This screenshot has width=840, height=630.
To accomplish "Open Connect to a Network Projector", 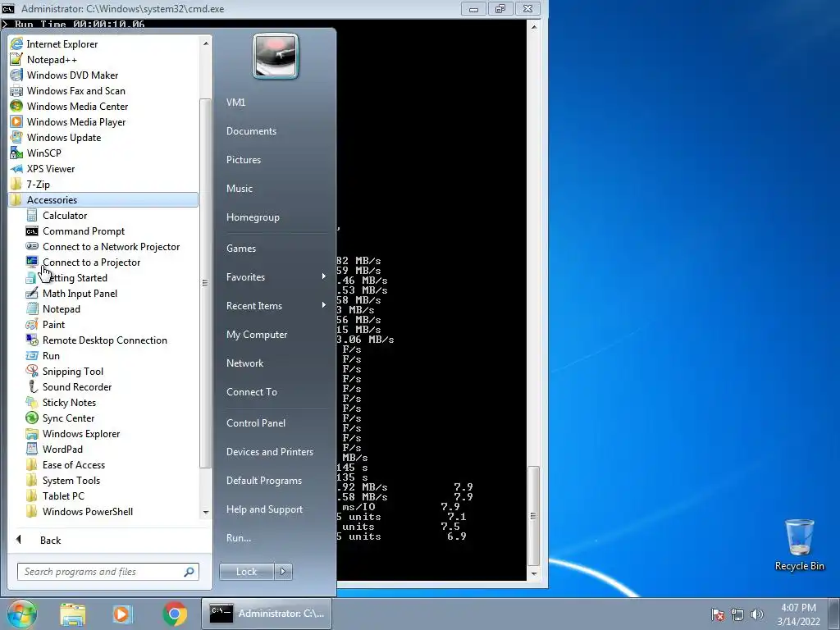I will [111, 246].
